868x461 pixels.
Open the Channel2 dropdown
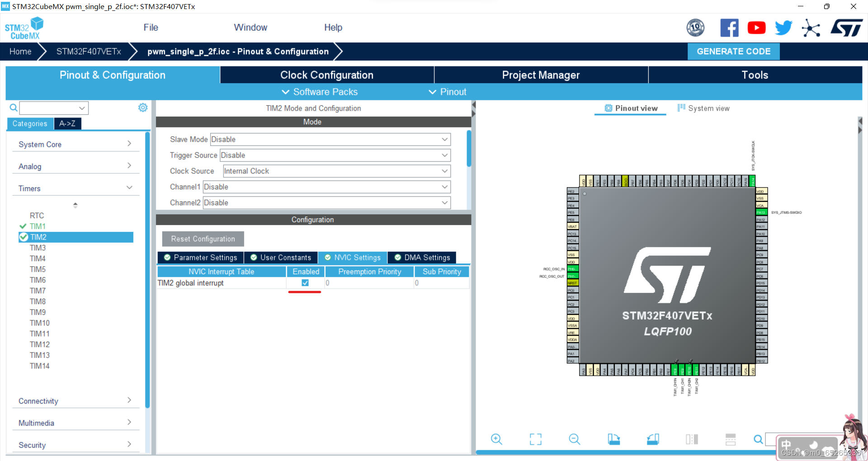(x=327, y=202)
